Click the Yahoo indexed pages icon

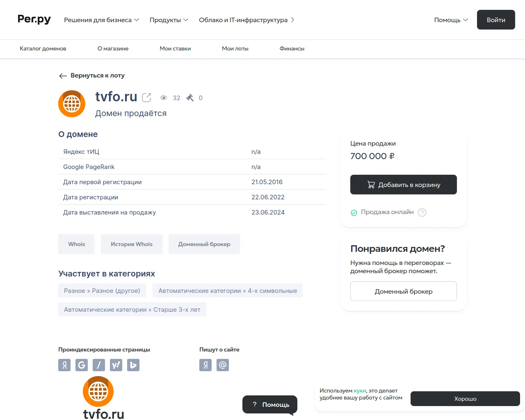click(116, 365)
